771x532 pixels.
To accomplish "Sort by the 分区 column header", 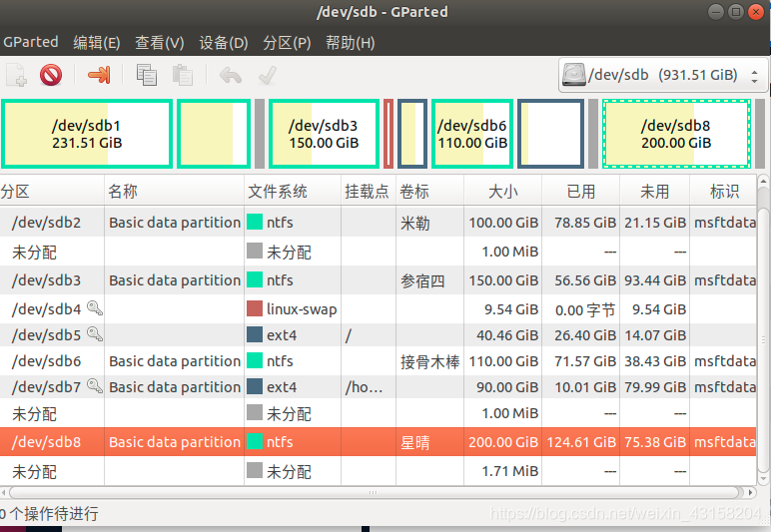I will pyautogui.click(x=52, y=191).
